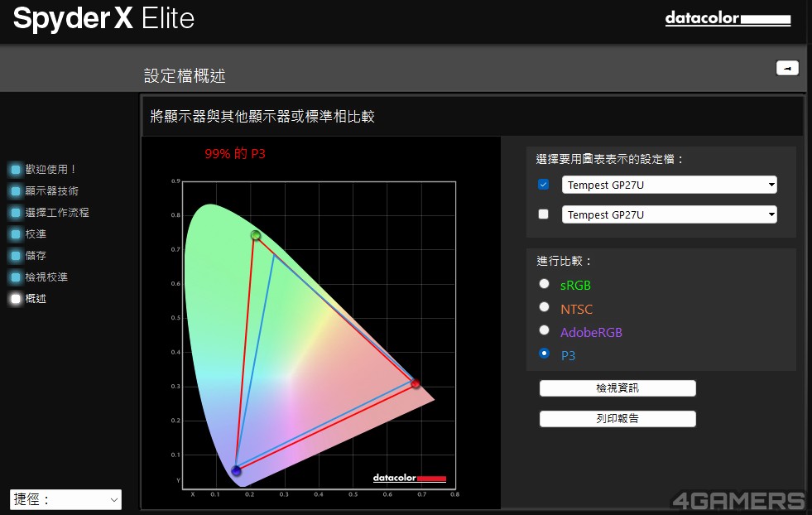The width and height of the screenshot is (812, 515).
Task: Click the 歡迎使用 step indicator icon
Action: tap(15, 170)
